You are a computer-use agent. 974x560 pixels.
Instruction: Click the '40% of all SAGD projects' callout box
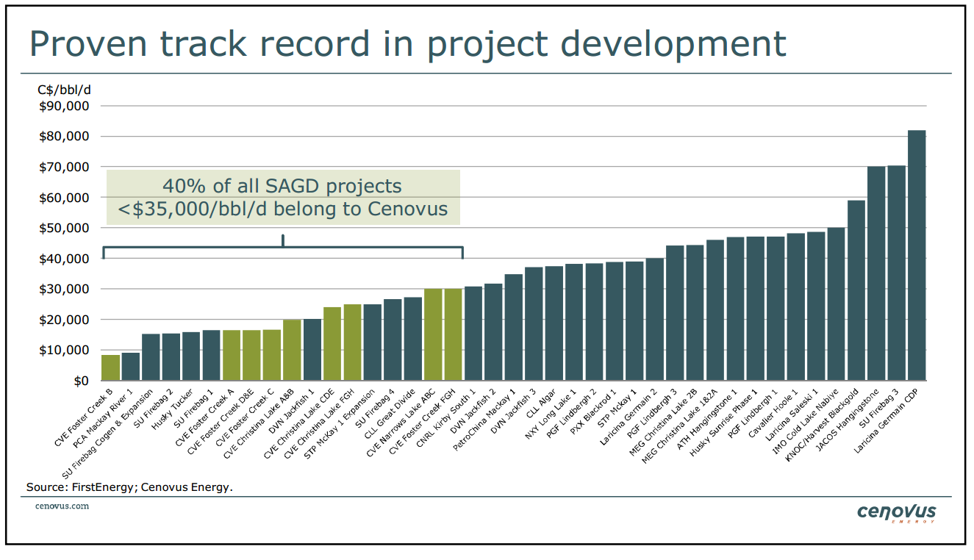(x=283, y=197)
